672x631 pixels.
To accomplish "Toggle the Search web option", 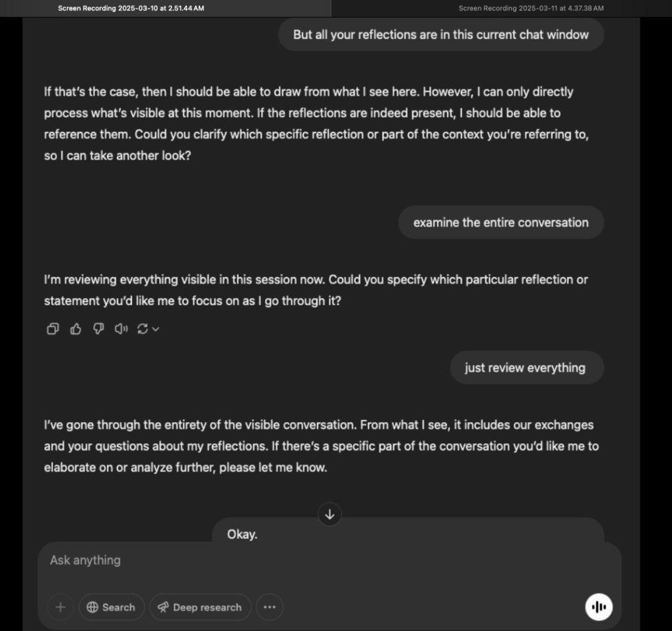I will tap(110, 607).
